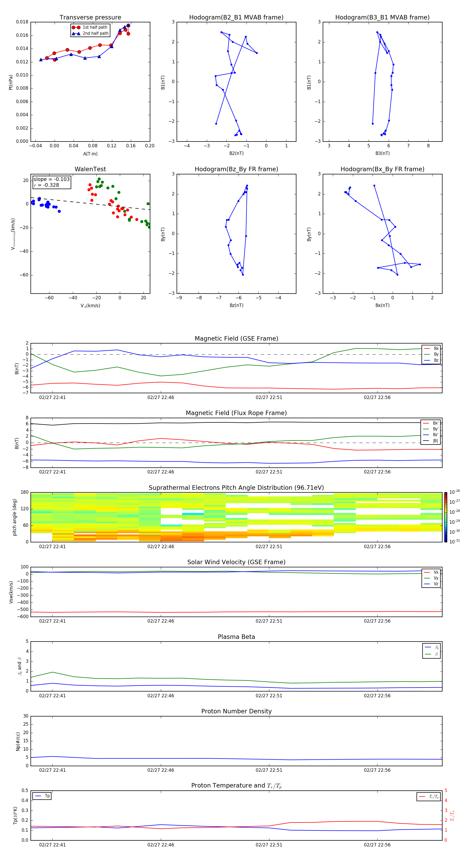Select the 'slope = -0.103' annotation

click(x=52, y=179)
